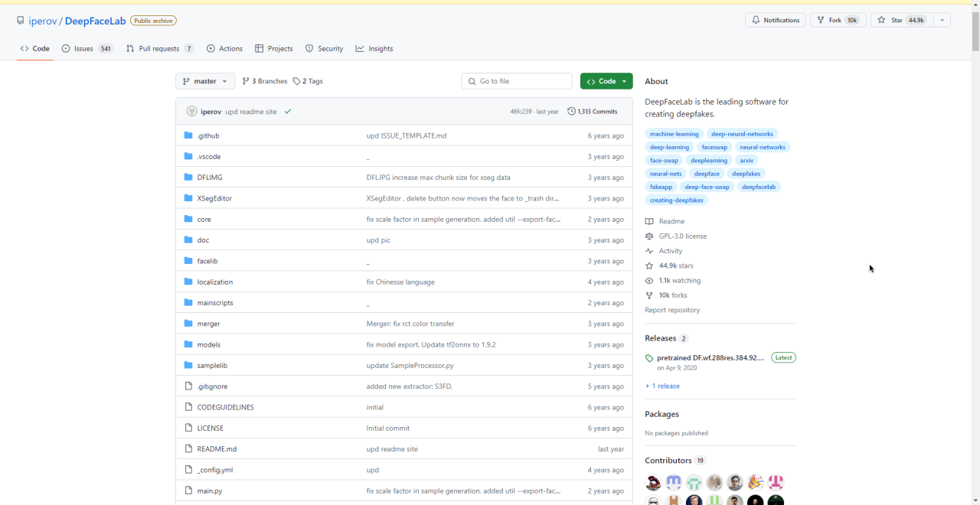Click the Branches icon next to master
Image resolution: width=980 pixels, height=505 pixels.
246,81
